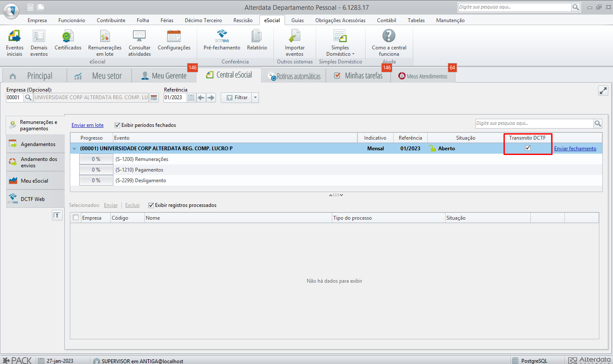Go to next reference month arrow
The width and height of the screenshot is (613, 364).
point(211,97)
